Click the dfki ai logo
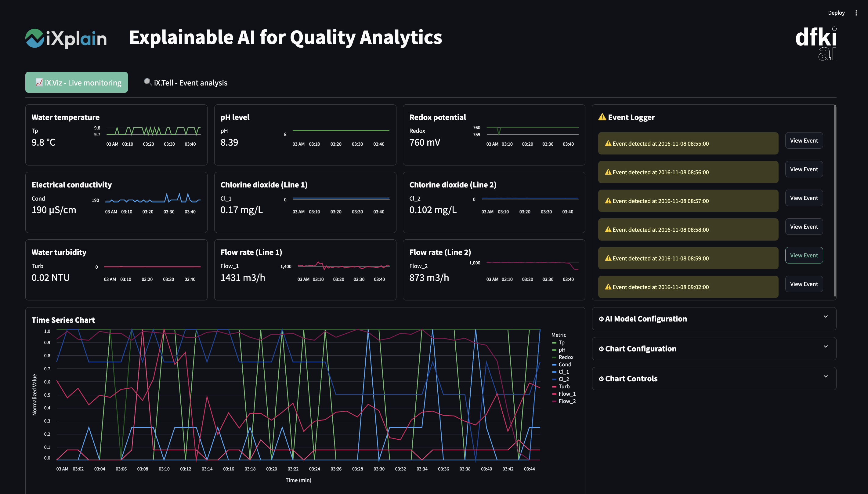The image size is (868, 494). (816, 43)
